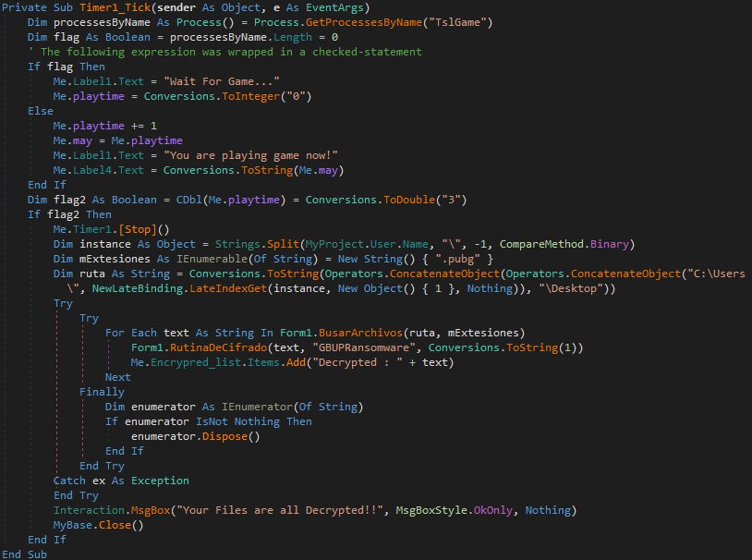Viewport: 752px width, 560px height.
Task: Click the green checked-statement comment line
Action: 224,52
